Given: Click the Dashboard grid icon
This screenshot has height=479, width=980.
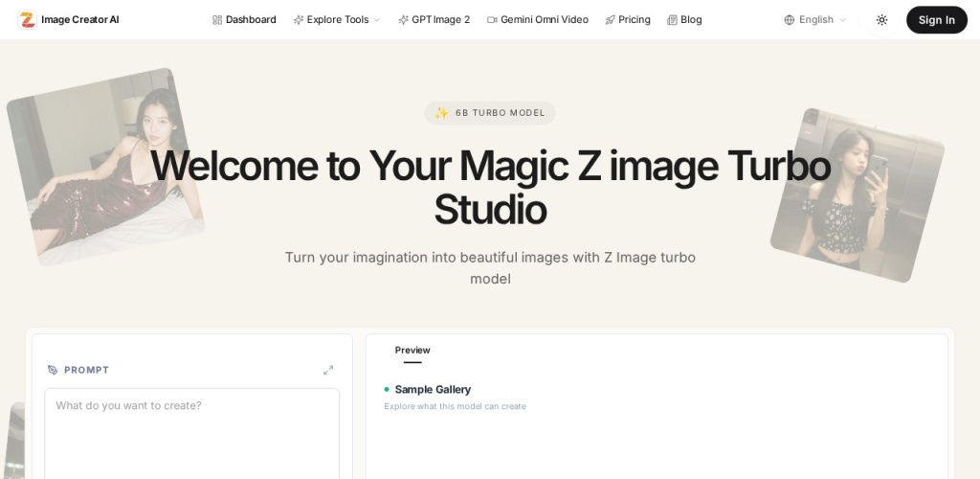Looking at the screenshot, I should [x=217, y=20].
